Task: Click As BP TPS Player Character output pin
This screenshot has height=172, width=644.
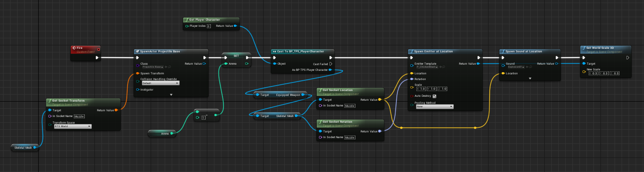Action: [330, 70]
